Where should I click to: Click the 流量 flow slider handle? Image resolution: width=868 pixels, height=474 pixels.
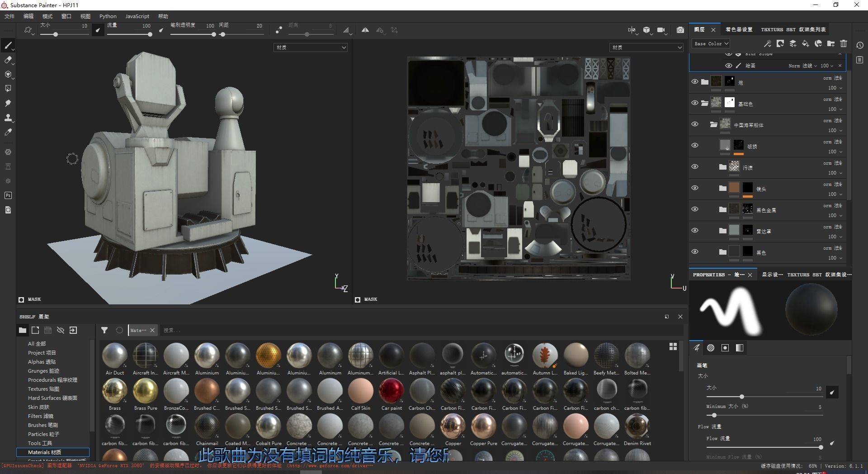click(x=150, y=34)
